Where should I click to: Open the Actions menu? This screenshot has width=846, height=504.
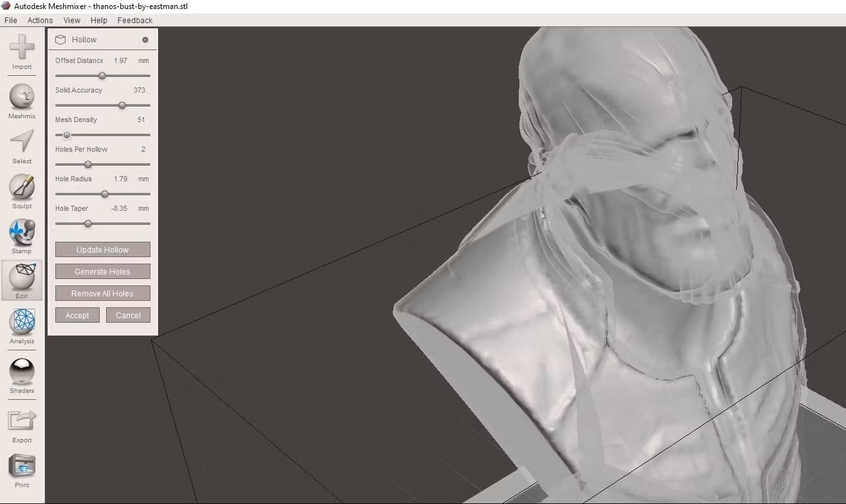tap(40, 20)
